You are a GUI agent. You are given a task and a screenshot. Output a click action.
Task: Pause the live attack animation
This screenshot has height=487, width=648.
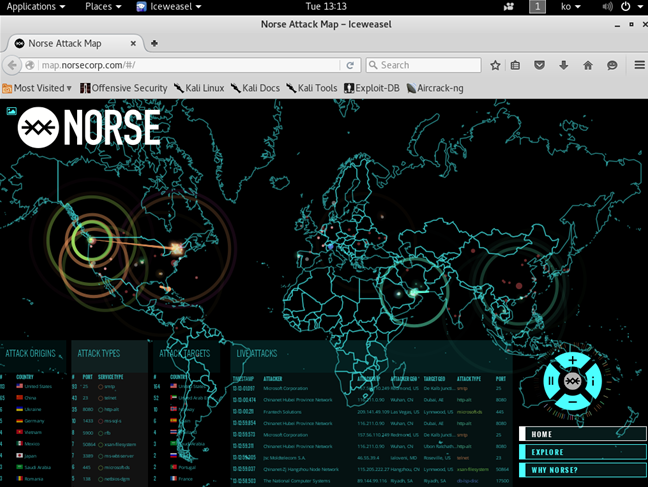click(x=551, y=381)
